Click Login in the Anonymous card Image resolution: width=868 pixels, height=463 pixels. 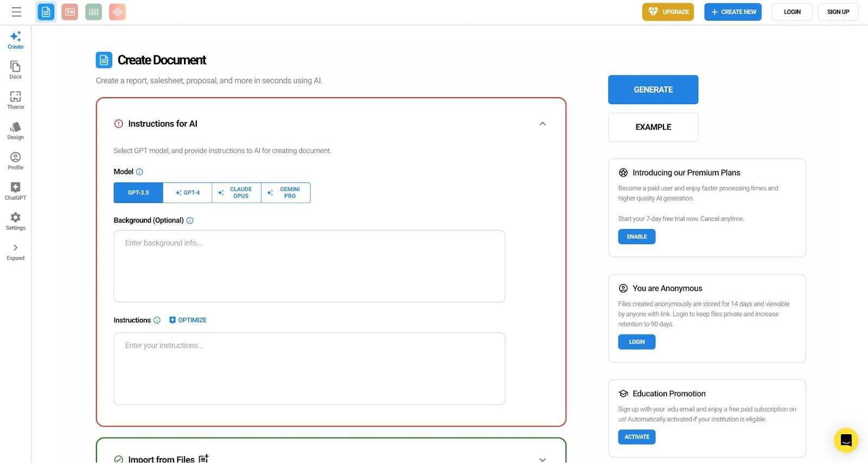[x=637, y=342]
